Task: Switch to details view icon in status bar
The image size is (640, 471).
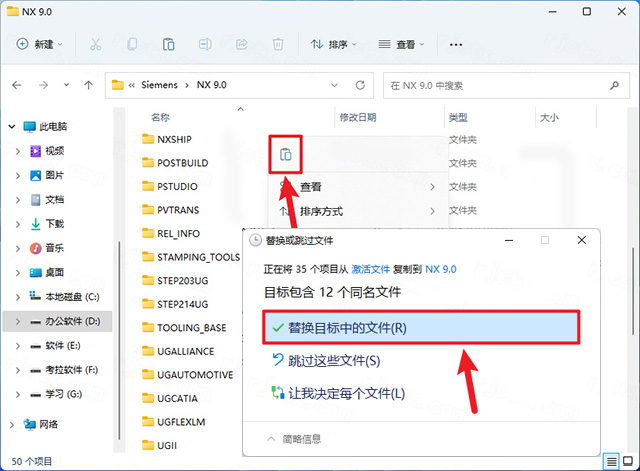Action: click(x=611, y=462)
